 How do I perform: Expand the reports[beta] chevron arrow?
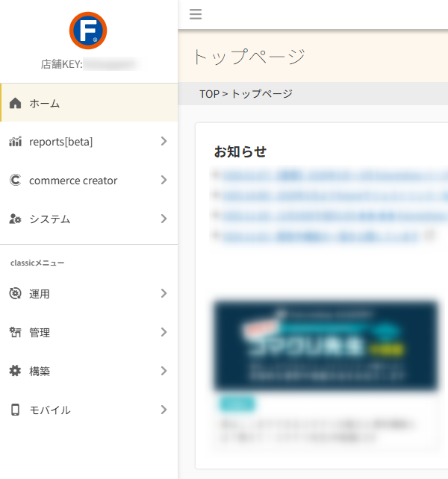[164, 142]
